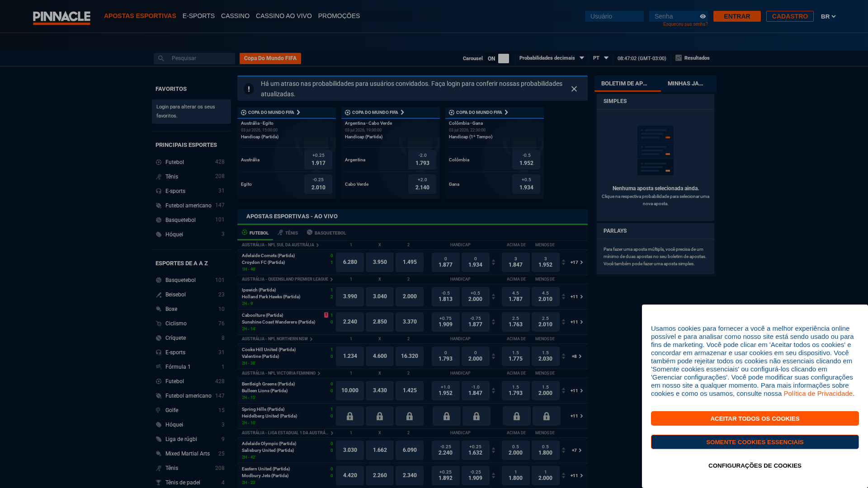
Task: Click the Fórmula 1 flag icon
Action: click(x=159, y=367)
